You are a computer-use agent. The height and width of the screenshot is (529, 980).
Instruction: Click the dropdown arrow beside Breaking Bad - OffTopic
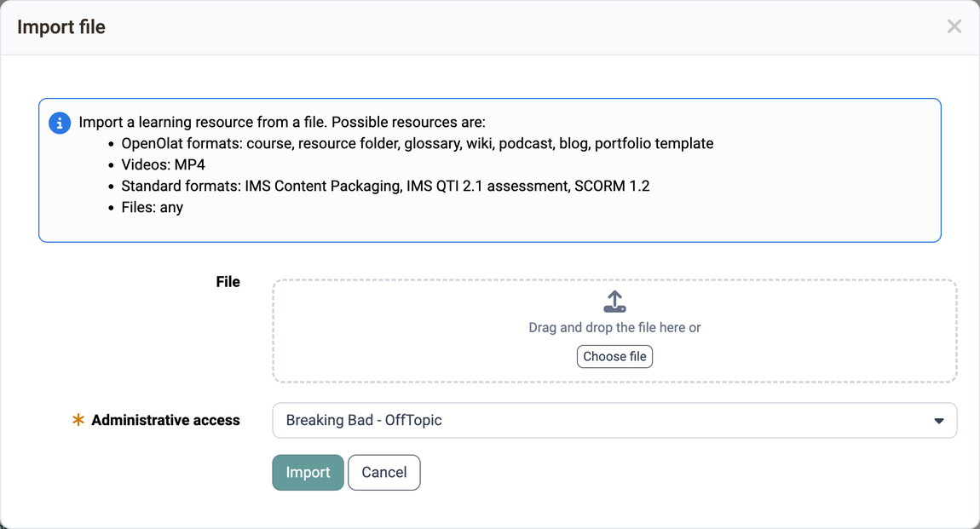point(939,421)
